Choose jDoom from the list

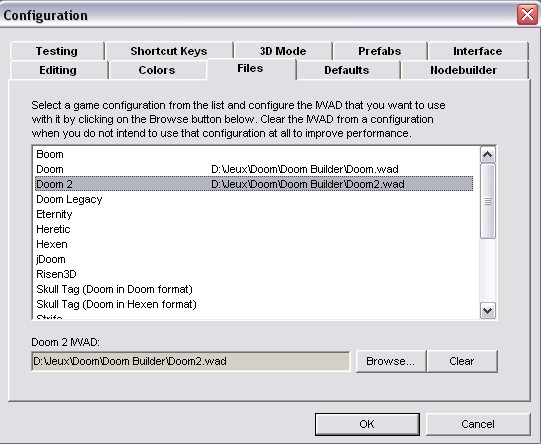click(x=254, y=259)
